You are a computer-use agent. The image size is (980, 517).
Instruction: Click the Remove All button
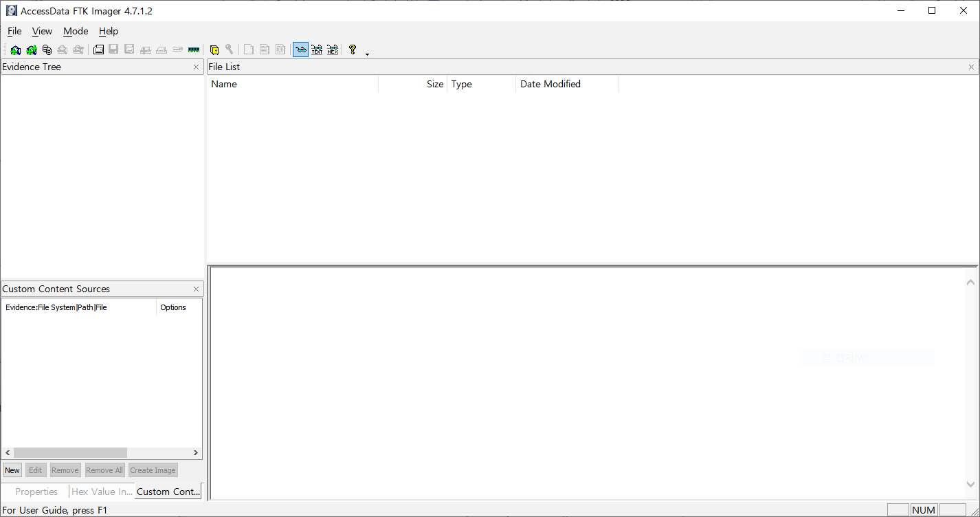coord(104,470)
